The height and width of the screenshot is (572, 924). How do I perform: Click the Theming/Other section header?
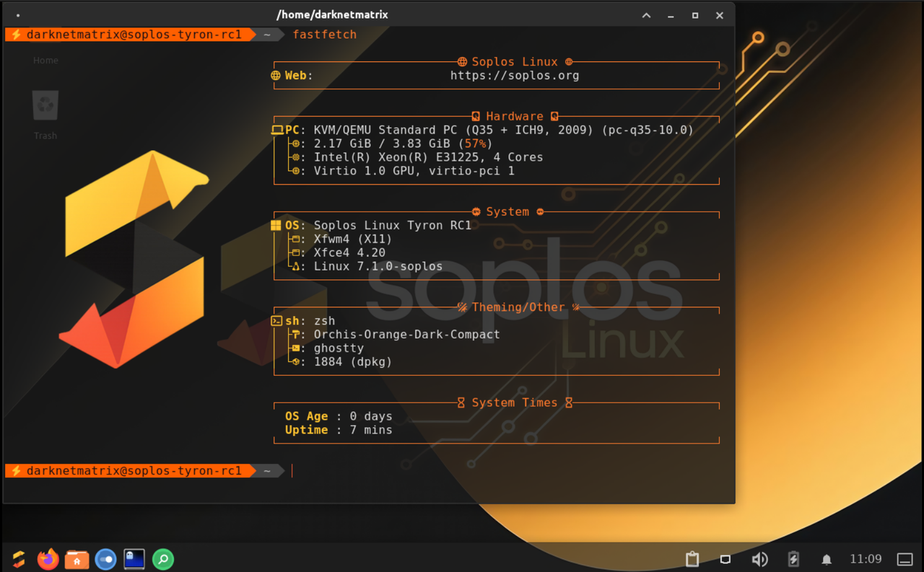[x=518, y=307]
